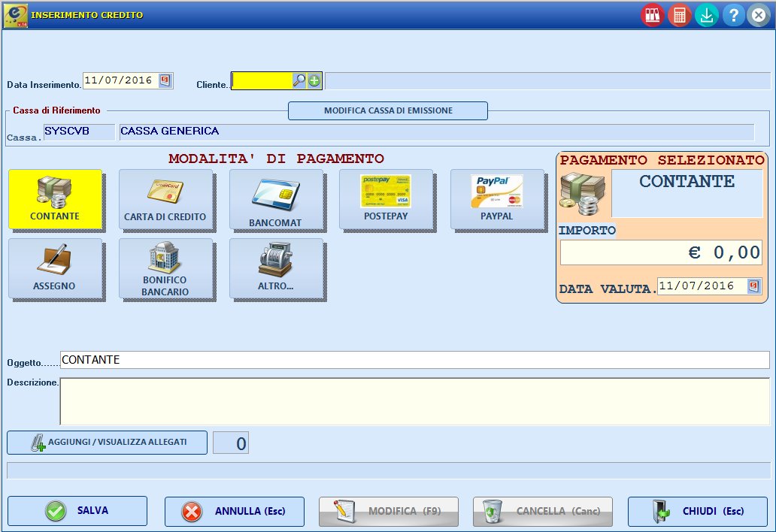Open calendar picker for Data Inserimento

165,80
